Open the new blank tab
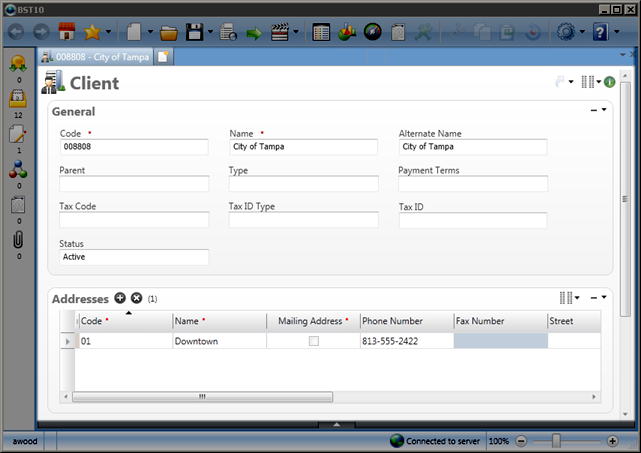 point(163,57)
